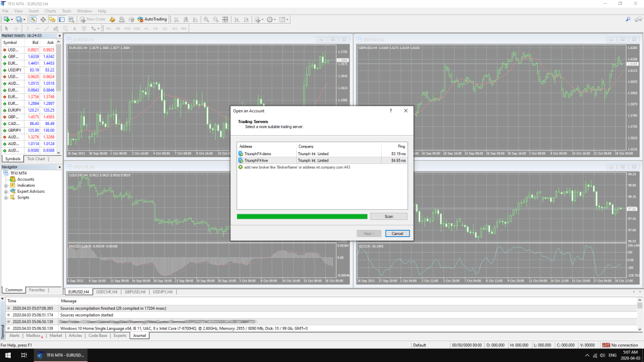644x362 pixels.
Task: Switch to Tick Chart tab
Action: [x=36, y=159]
